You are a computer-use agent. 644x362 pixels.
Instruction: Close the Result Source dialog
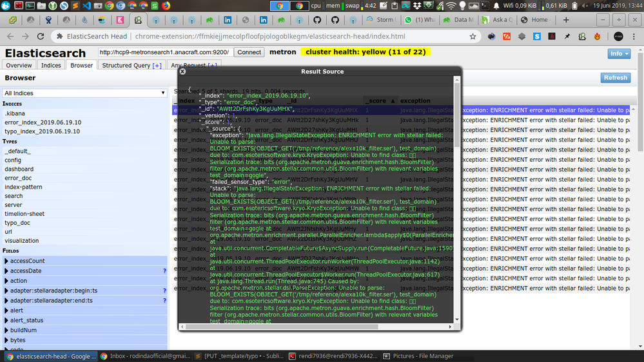[x=183, y=71]
